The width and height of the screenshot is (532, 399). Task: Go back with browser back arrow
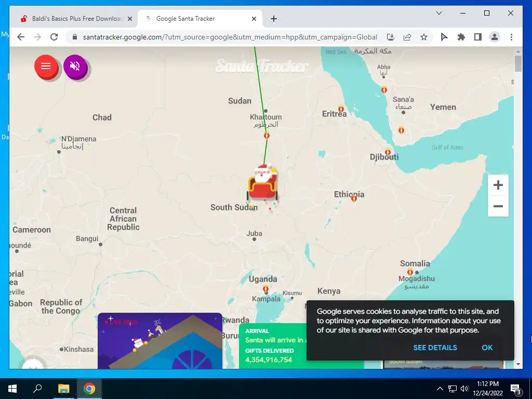[x=21, y=37]
